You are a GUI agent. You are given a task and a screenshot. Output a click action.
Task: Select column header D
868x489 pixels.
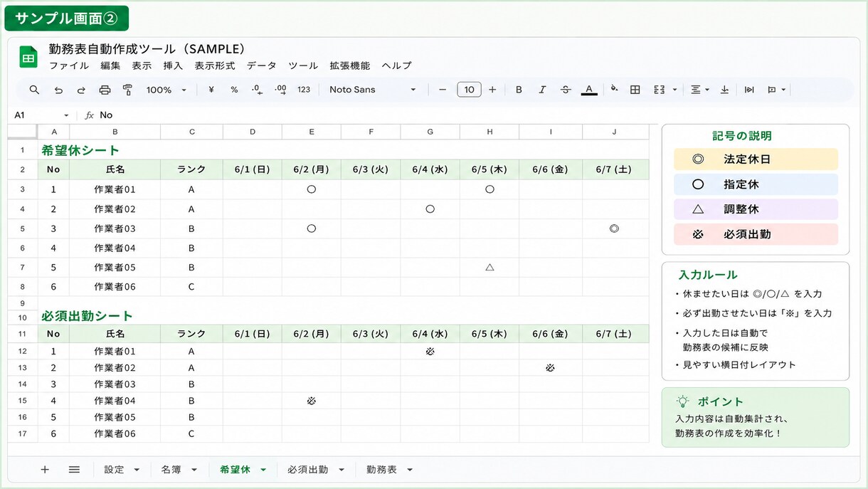click(253, 132)
